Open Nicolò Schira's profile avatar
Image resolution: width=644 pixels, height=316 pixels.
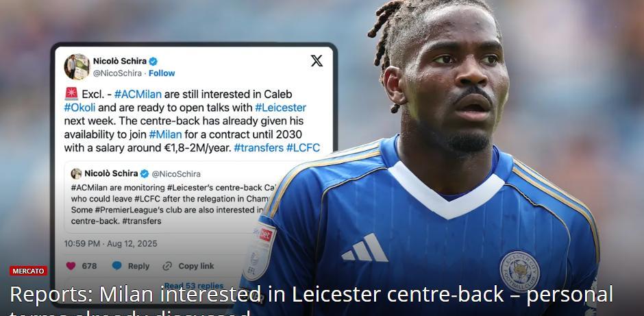click(77, 66)
